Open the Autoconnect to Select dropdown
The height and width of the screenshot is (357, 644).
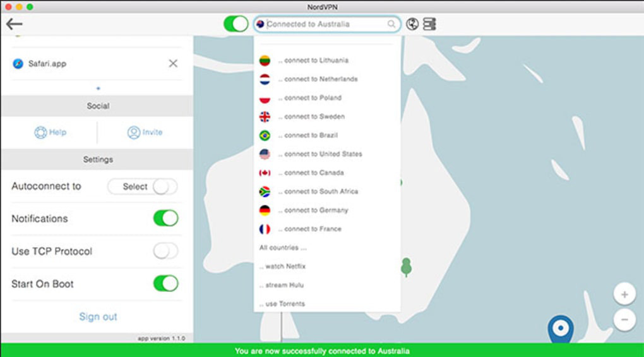[143, 186]
